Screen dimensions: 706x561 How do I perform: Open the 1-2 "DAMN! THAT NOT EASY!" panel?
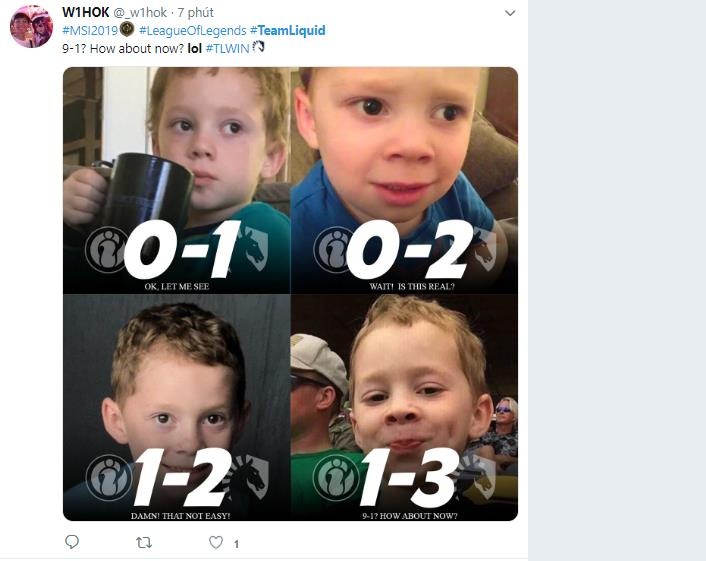[177, 407]
